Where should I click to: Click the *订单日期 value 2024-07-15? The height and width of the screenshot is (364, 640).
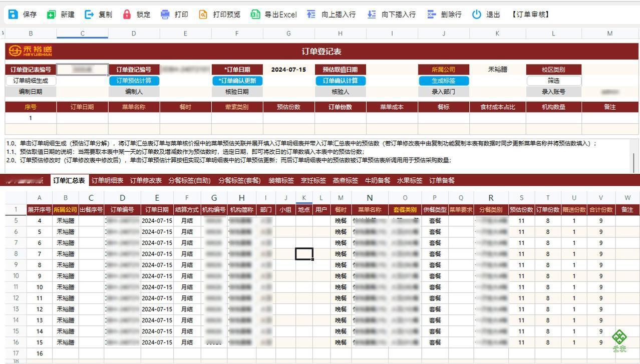(x=288, y=70)
